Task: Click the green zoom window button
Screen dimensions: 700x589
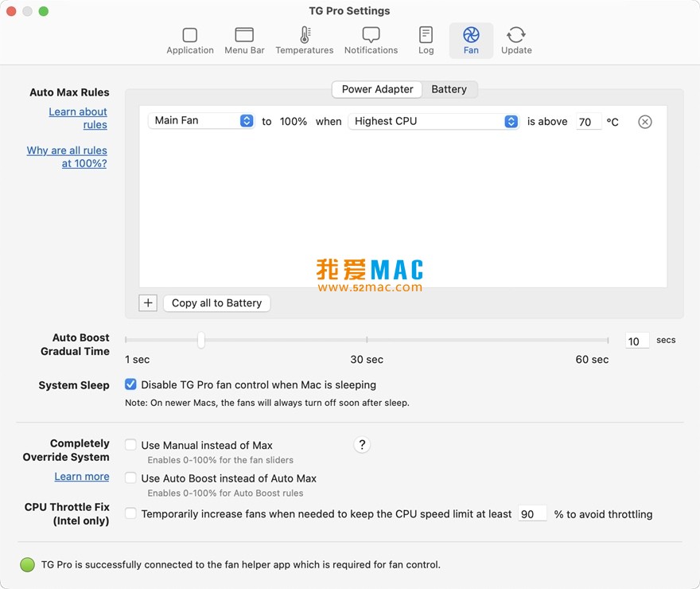Action: pyautogui.click(x=43, y=11)
